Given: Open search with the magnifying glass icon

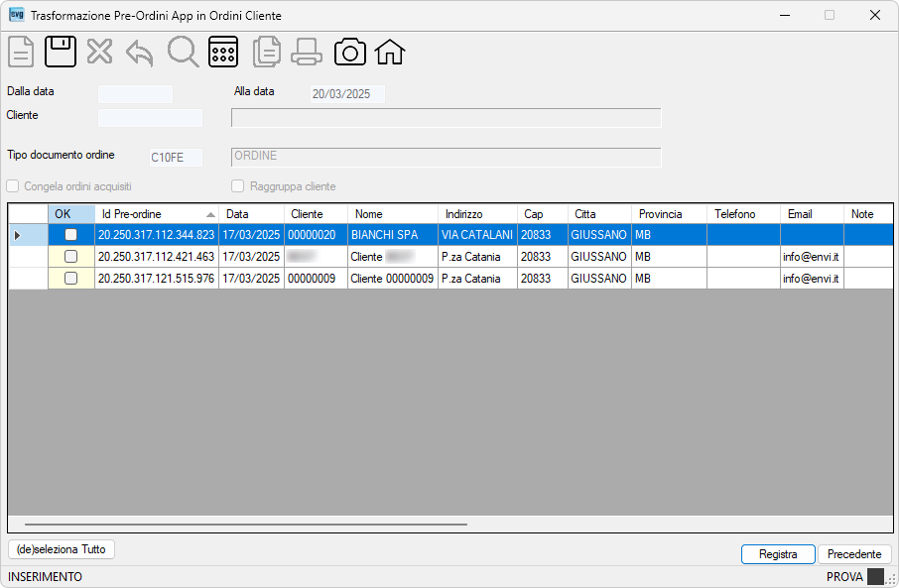Looking at the screenshot, I should (x=183, y=53).
